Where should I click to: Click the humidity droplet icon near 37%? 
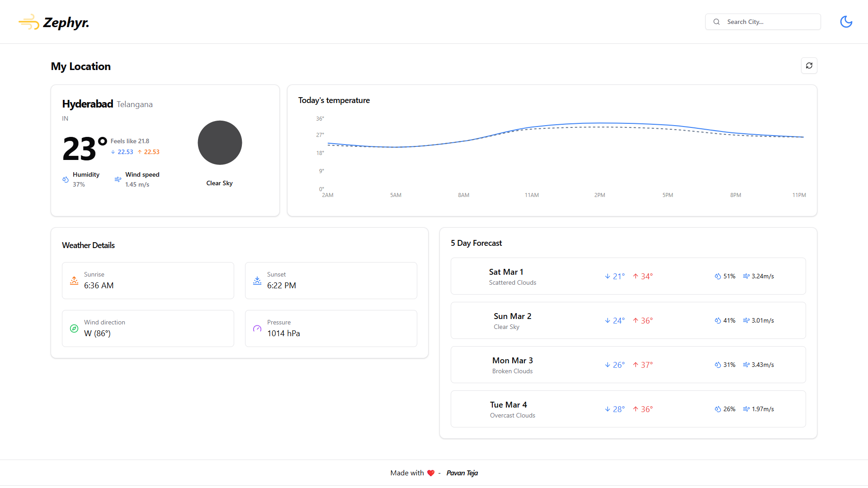tap(66, 179)
